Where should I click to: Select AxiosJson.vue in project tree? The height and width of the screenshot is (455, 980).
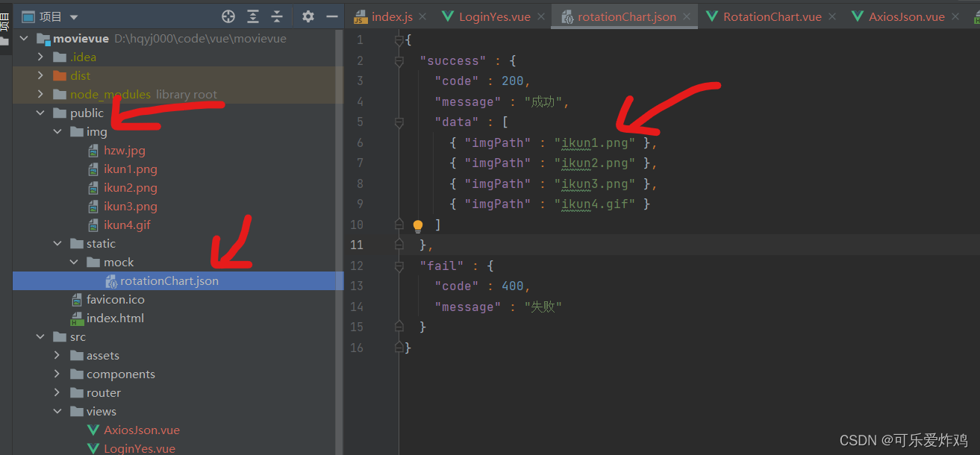pyautogui.click(x=142, y=430)
